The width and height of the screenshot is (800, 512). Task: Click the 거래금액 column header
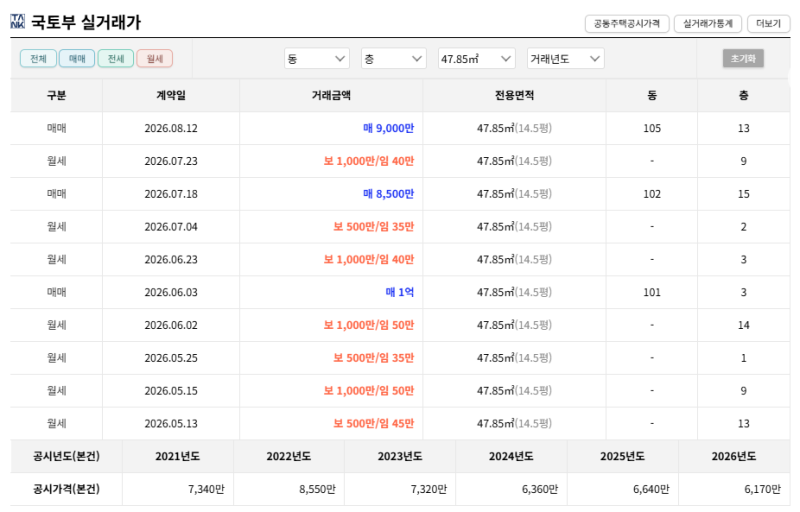(x=331, y=95)
